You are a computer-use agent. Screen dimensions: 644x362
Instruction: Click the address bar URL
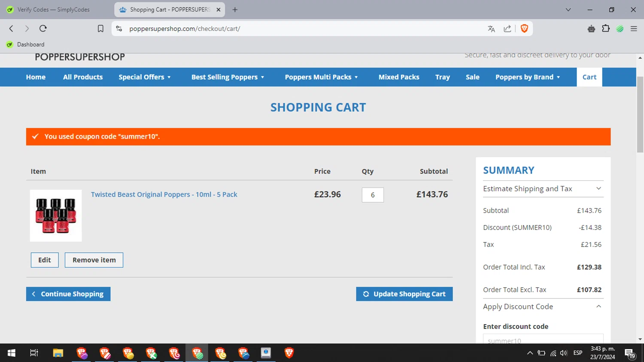(x=185, y=29)
